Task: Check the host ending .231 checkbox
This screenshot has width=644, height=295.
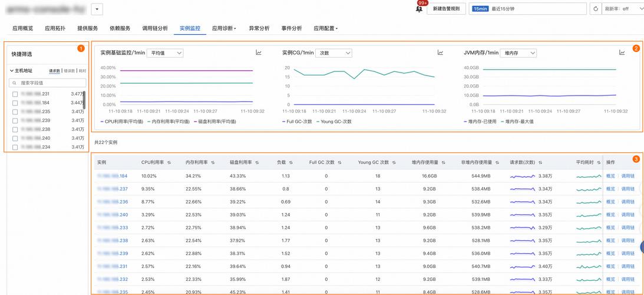Action: pos(15,94)
